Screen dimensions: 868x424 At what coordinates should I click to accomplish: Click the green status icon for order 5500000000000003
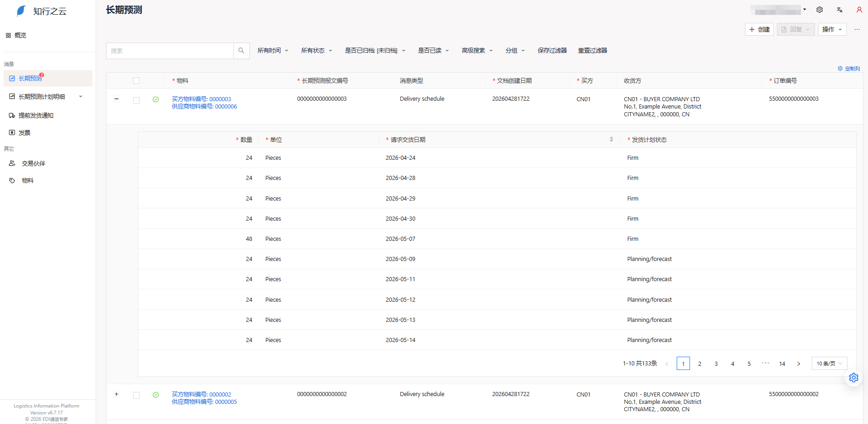[x=156, y=99]
